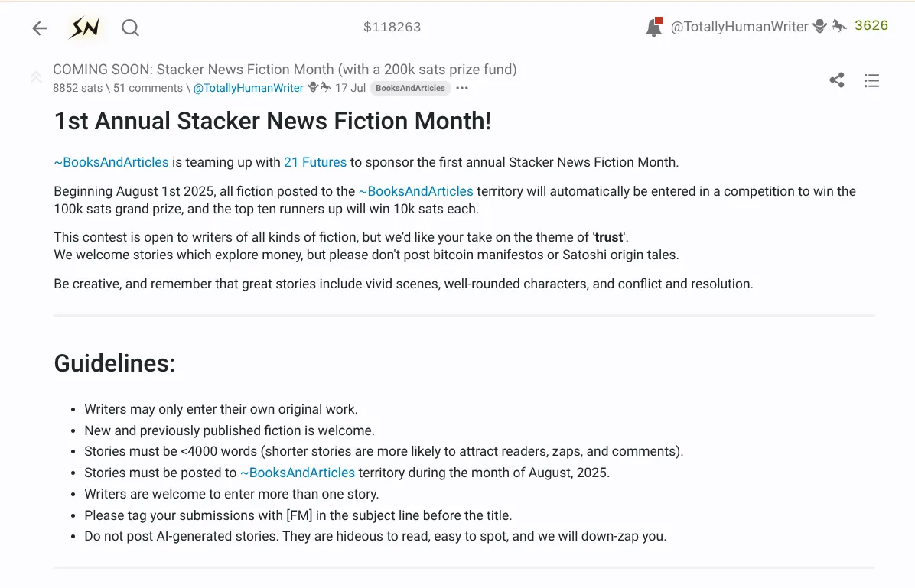Open the search magnifier icon
This screenshot has height=588, width=915.
tap(130, 28)
